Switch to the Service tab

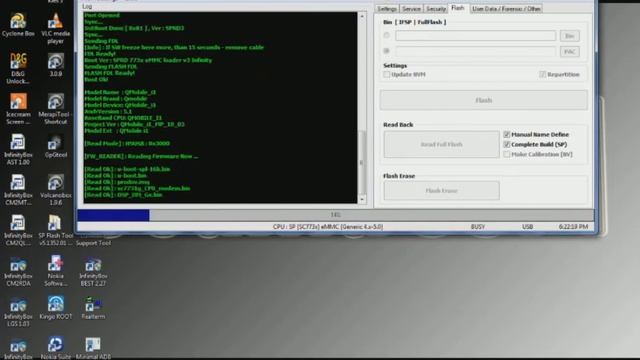(x=411, y=9)
